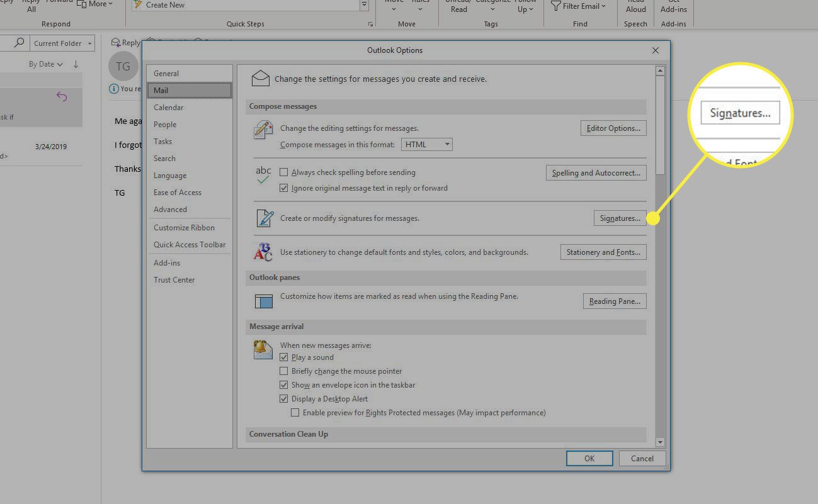Click Get Add-ins ribbon button
Image resolution: width=818 pixels, height=504 pixels.
point(673,6)
